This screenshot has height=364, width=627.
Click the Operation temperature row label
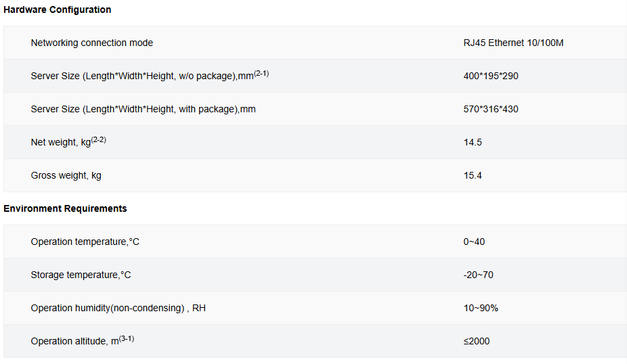point(85,242)
